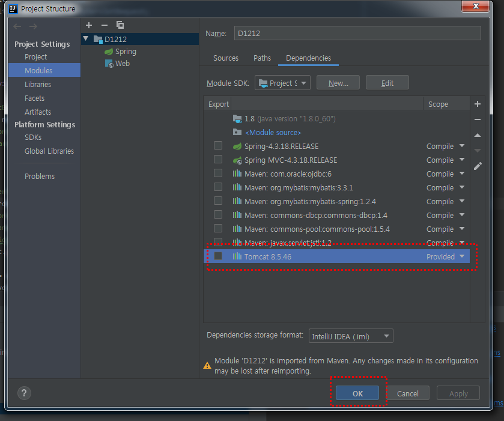Click the Module source folder icon
This screenshot has height=421, width=504.
point(237,132)
